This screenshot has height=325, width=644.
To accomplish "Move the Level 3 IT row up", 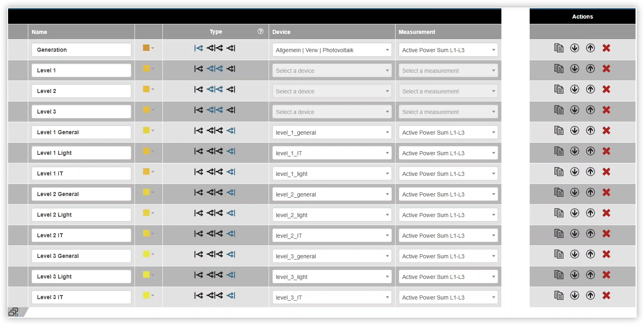I will click(590, 295).
